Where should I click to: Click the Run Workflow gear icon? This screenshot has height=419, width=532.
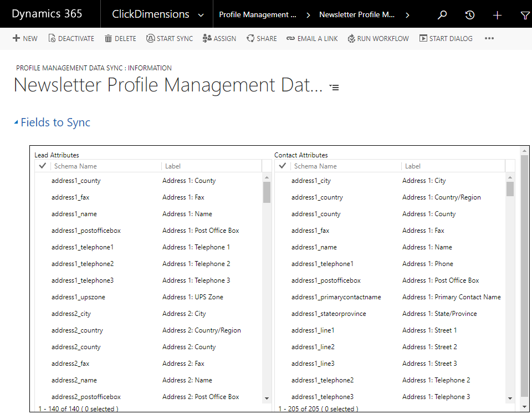pyautogui.click(x=351, y=38)
